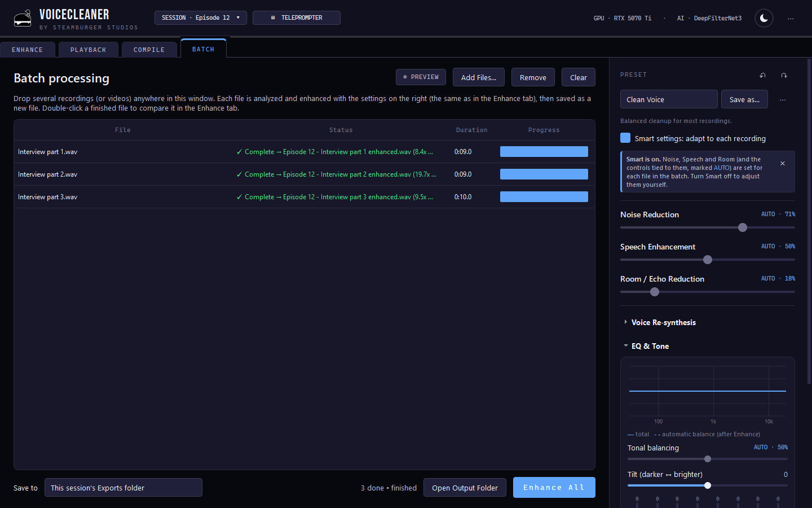Select Interview part 2.wav row

click(304, 174)
